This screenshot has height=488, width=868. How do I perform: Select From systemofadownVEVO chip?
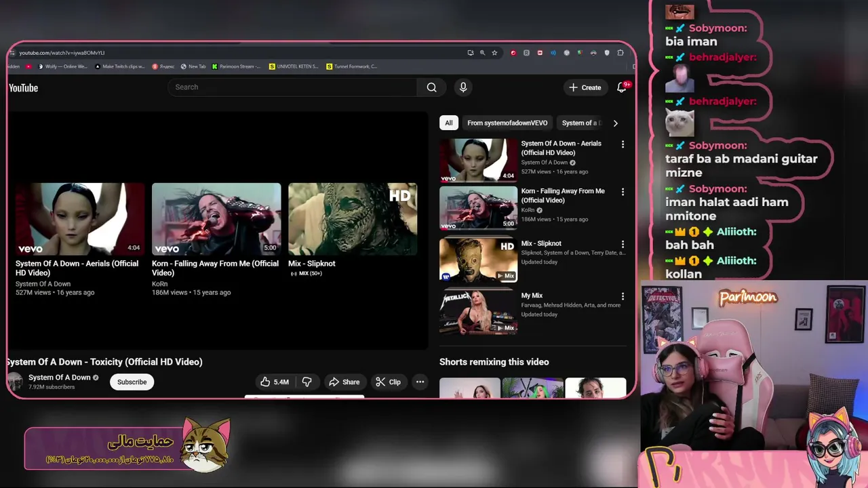(507, 123)
